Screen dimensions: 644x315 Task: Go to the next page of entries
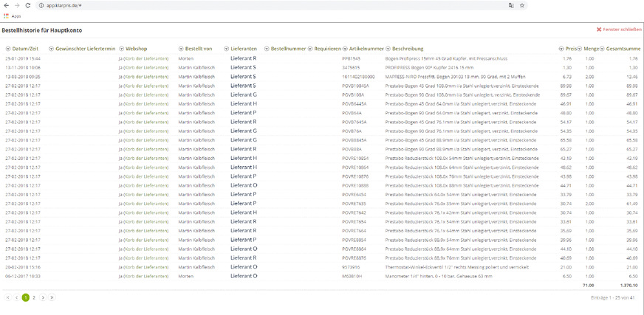click(x=43, y=298)
